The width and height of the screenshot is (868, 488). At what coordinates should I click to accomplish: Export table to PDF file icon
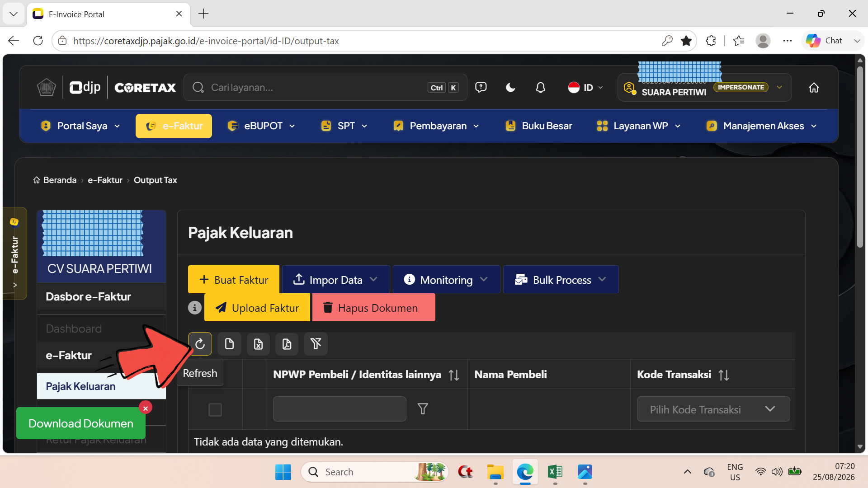pos(287,344)
